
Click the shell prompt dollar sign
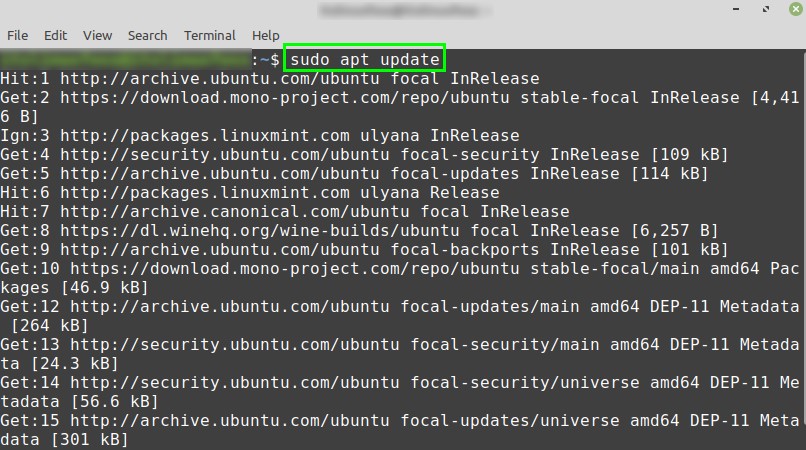coord(274,60)
